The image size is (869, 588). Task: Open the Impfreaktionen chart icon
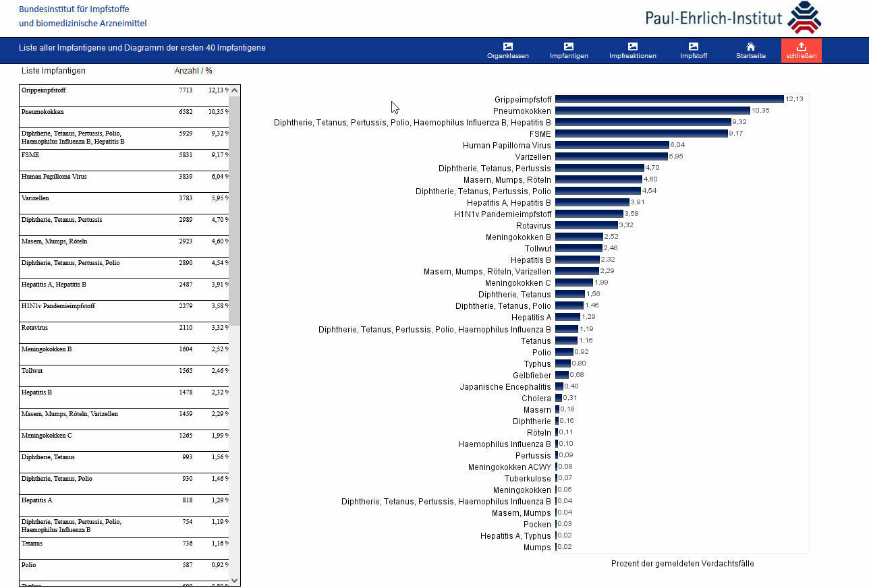click(x=632, y=47)
